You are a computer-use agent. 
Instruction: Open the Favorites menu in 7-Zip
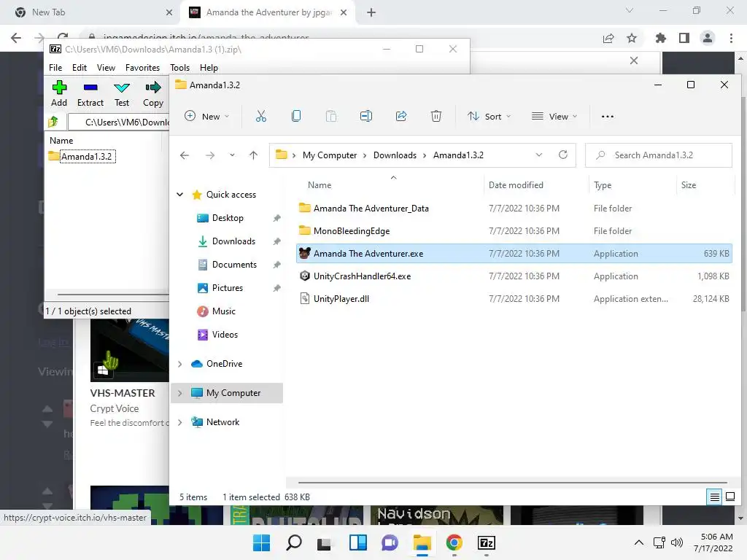(142, 68)
